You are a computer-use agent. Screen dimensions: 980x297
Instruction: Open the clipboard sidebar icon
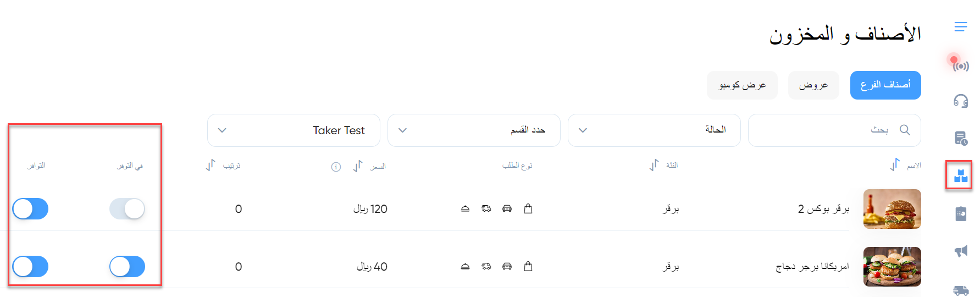tap(960, 213)
